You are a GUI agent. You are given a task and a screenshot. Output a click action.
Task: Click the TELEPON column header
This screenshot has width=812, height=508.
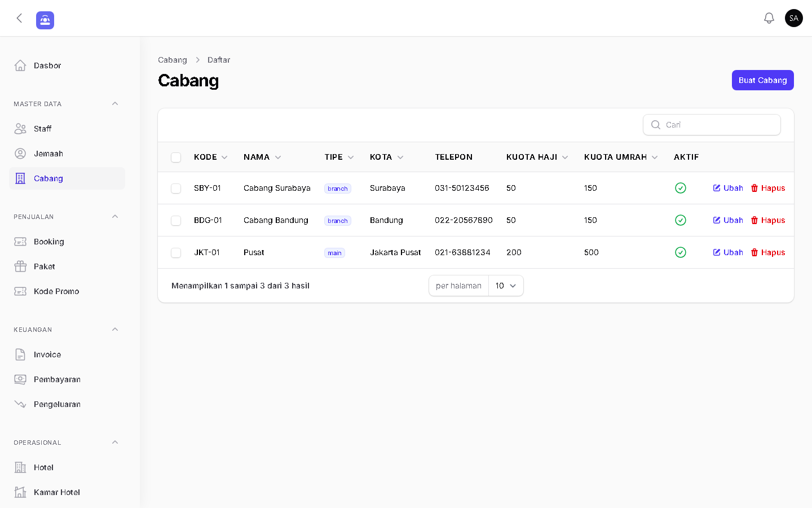(x=454, y=157)
